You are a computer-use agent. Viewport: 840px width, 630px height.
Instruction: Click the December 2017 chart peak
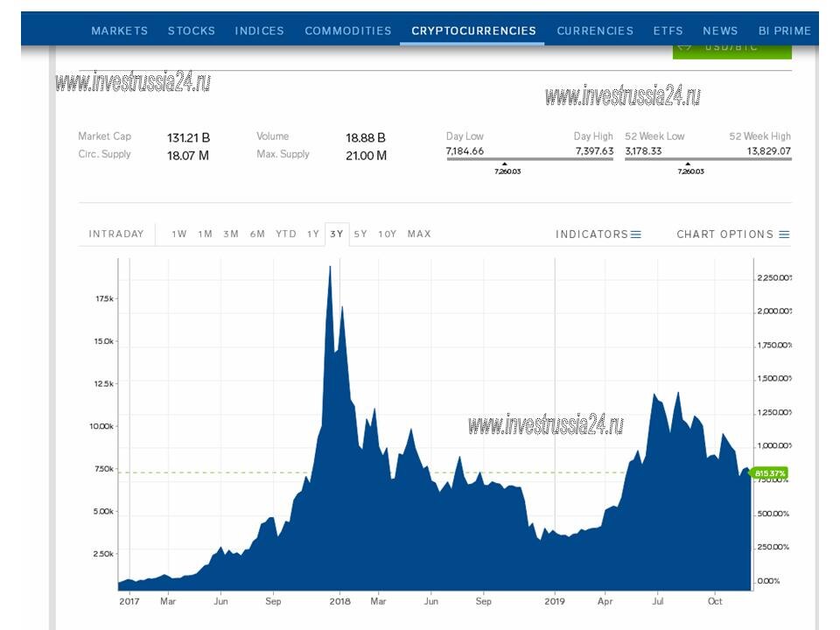[x=330, y=267]
